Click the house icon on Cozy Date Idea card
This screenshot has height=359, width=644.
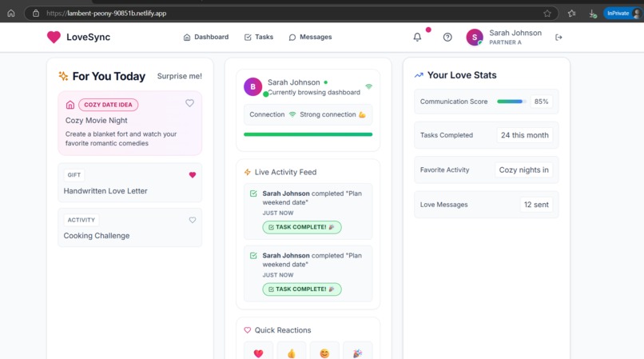pos(70,105)
